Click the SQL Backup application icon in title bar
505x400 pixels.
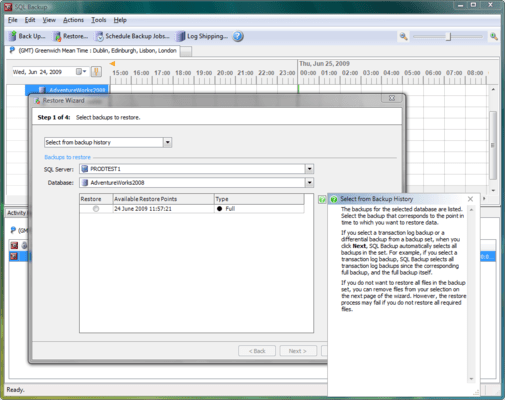pos(8,7)
